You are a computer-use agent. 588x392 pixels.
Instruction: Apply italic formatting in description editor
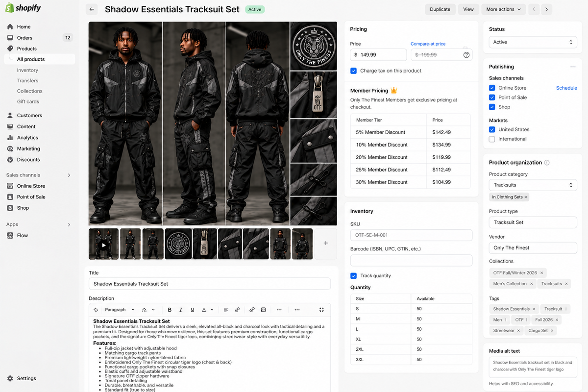click(181, 310)
